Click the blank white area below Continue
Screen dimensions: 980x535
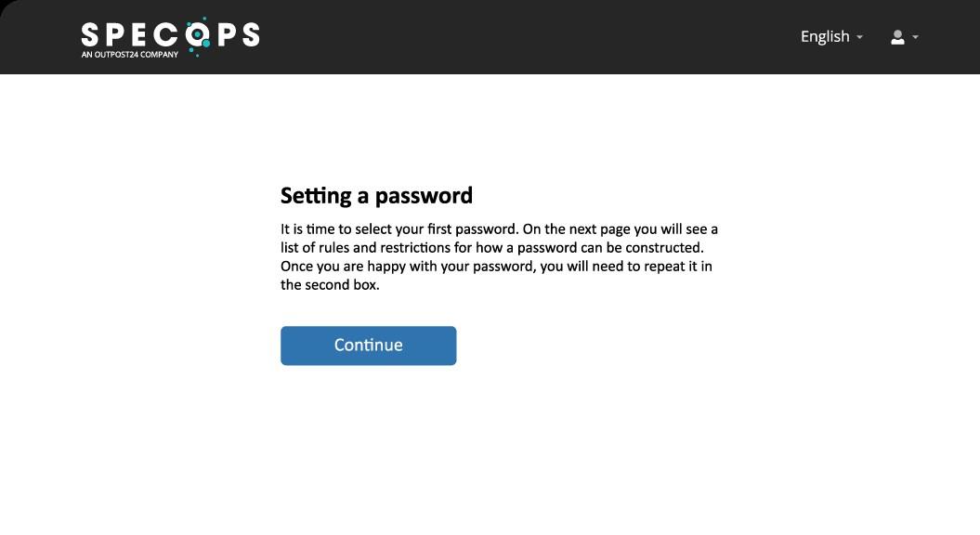click(x=490, y=450)
